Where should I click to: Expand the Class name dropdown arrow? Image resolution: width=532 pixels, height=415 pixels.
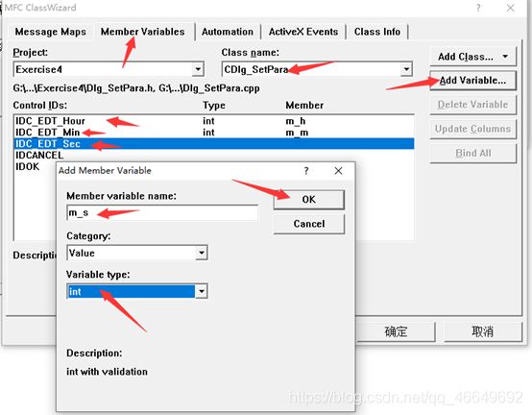pyautogui.click(x=406, y=69)
